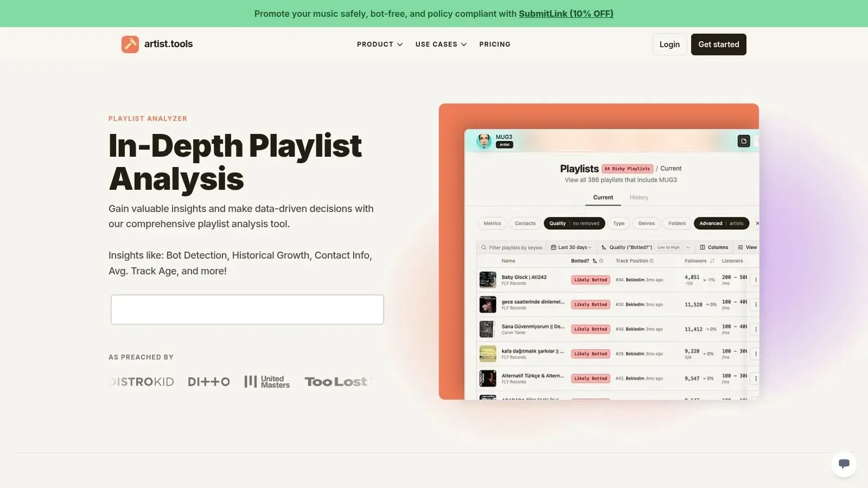
Task: Click the gece saatlerinde dinlemel playlist name
Action: [x=533, y=301]
